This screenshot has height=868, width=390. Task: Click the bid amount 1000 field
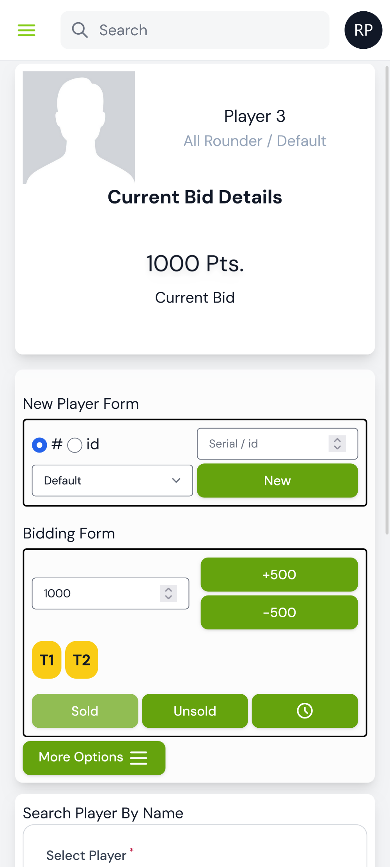[110, 593]
